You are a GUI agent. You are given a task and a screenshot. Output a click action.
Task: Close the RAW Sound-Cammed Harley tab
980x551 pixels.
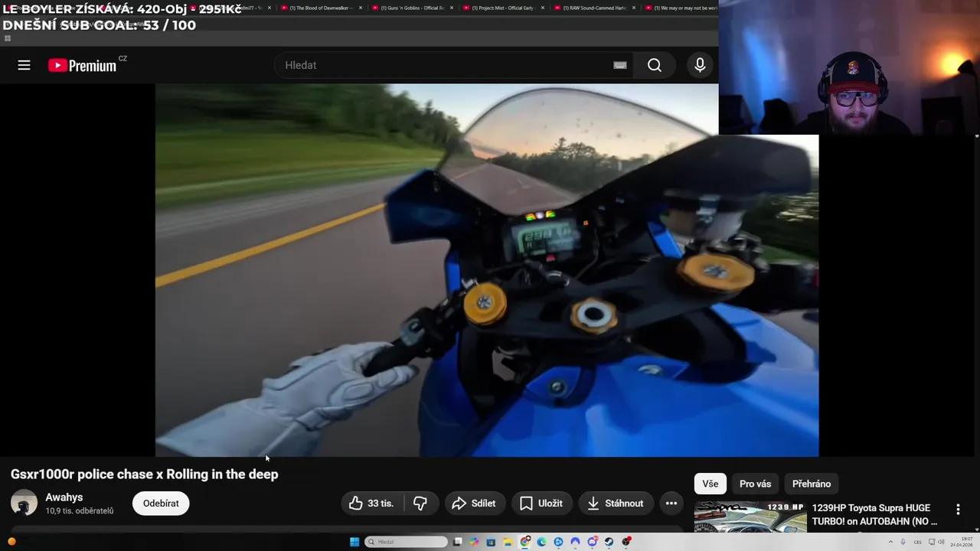click(x=634, y=8)
